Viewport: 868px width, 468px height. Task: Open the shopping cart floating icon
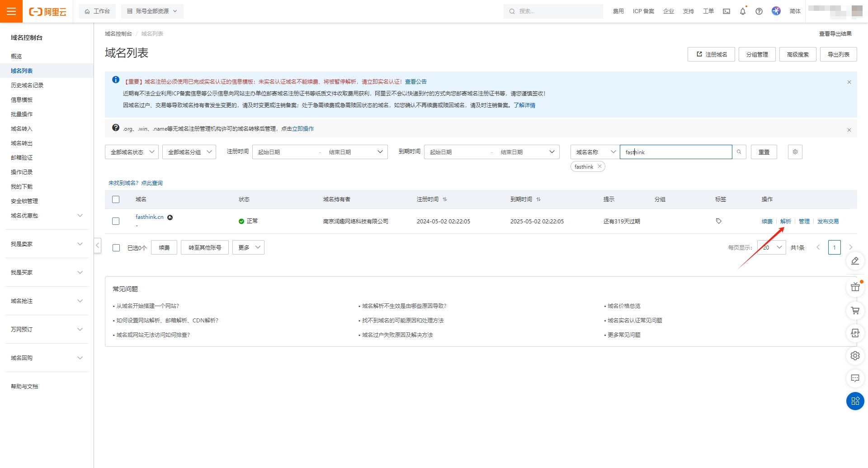click(855, 311)
